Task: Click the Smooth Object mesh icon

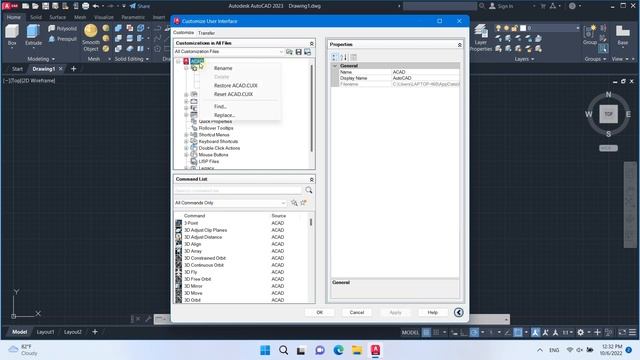Action: click(x=91, y=31)
